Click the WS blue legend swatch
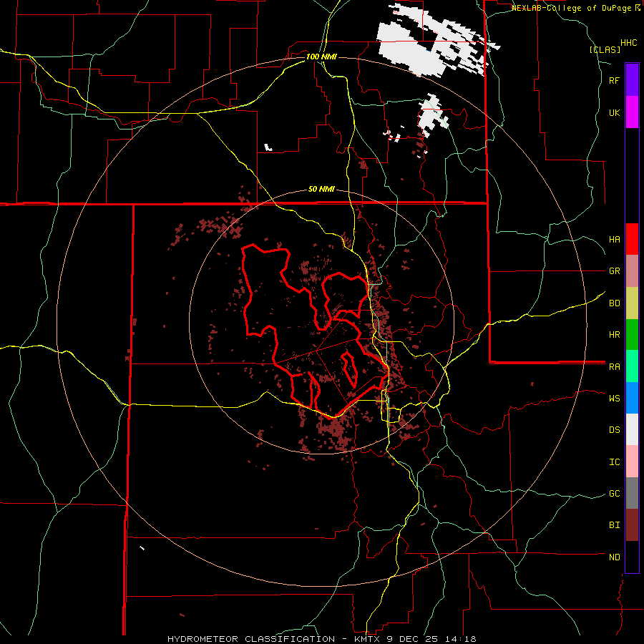 pos(632,398)
